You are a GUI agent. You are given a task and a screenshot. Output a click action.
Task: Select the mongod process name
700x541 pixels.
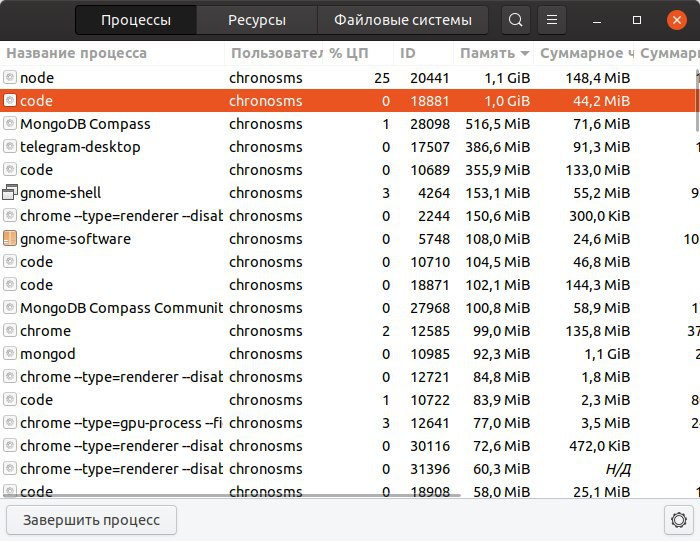(48, 354)
